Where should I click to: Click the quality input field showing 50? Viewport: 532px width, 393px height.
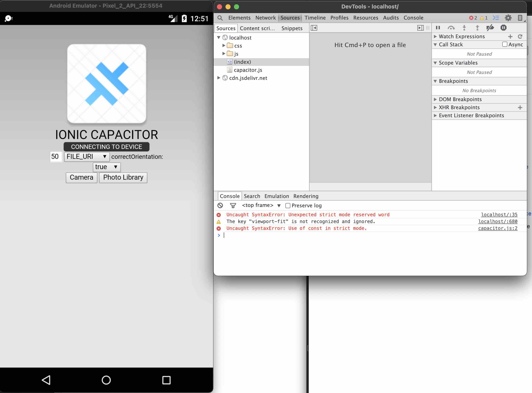(x=56, y=157)
